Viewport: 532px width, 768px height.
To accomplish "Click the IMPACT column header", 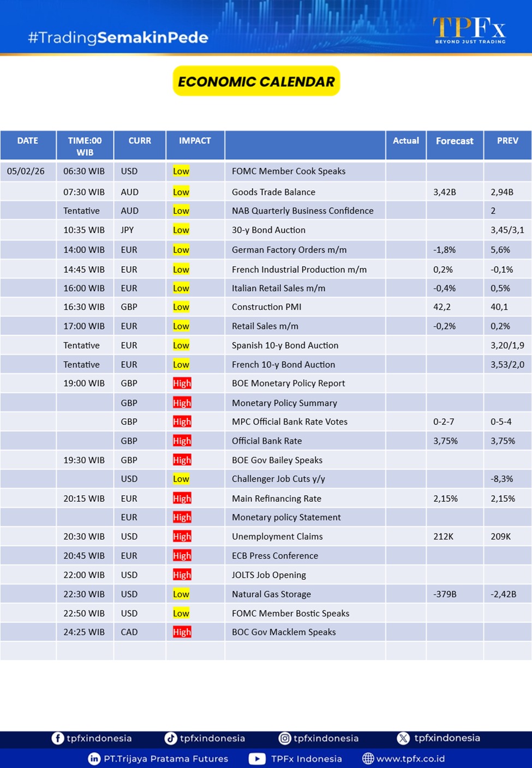I will [195, 141].
